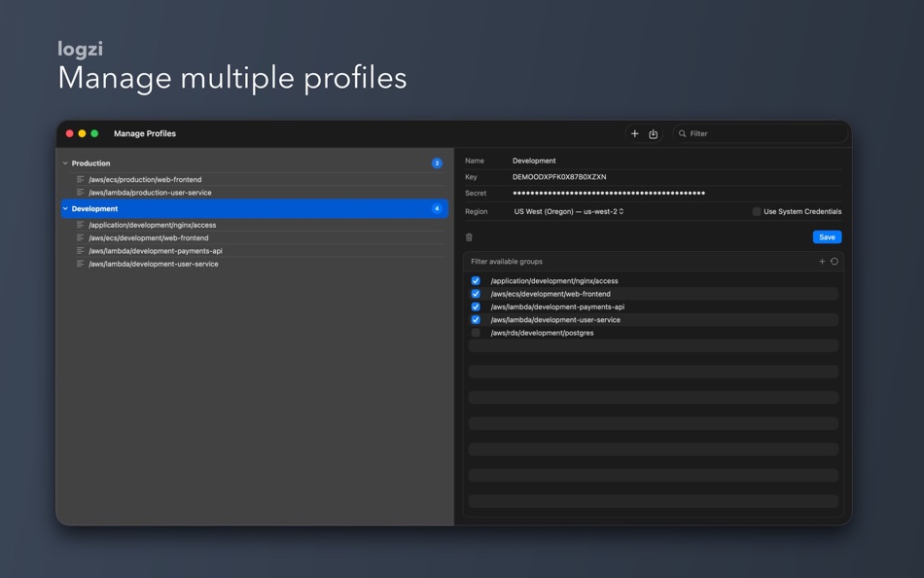Select the Production profile header
Screen dimensions: 924x578
pos(92,163)
